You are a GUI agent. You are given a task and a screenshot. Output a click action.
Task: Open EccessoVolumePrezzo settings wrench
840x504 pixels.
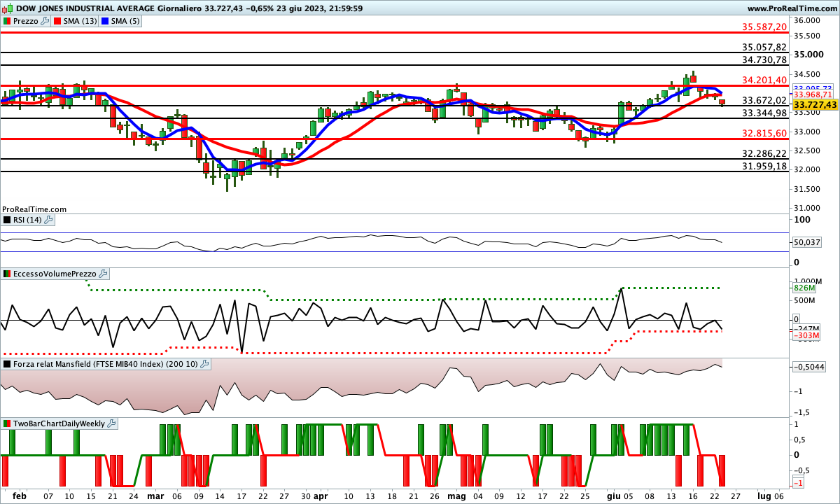pos(103,274)
